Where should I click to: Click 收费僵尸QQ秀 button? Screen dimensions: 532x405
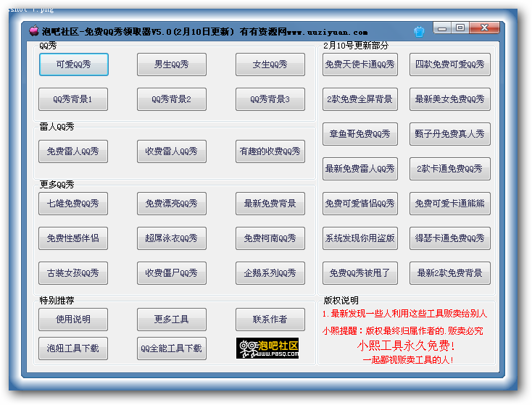click(172, 273)
